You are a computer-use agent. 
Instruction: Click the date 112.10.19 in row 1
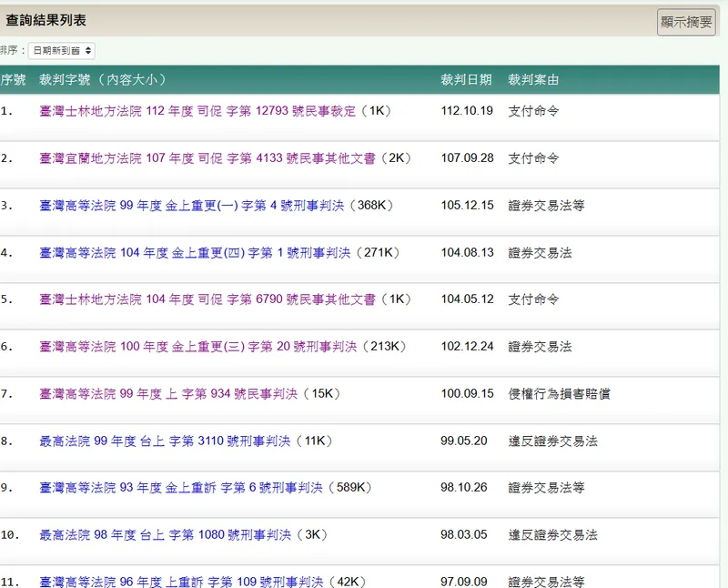(467, 111)
